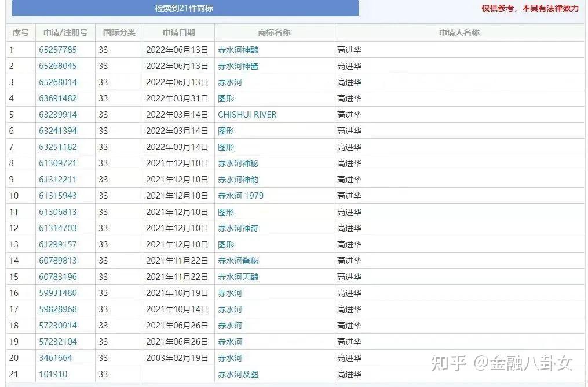Open registration number 101910
Image resolution: width=588 pixels, height=387 pixels.
click(x=53, y=374)
